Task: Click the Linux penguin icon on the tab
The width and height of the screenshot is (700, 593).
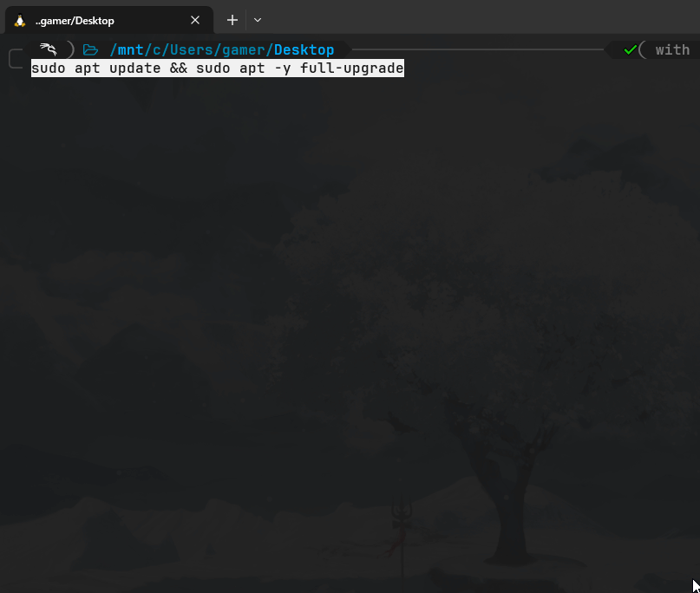Action: (x=18, y=20)
